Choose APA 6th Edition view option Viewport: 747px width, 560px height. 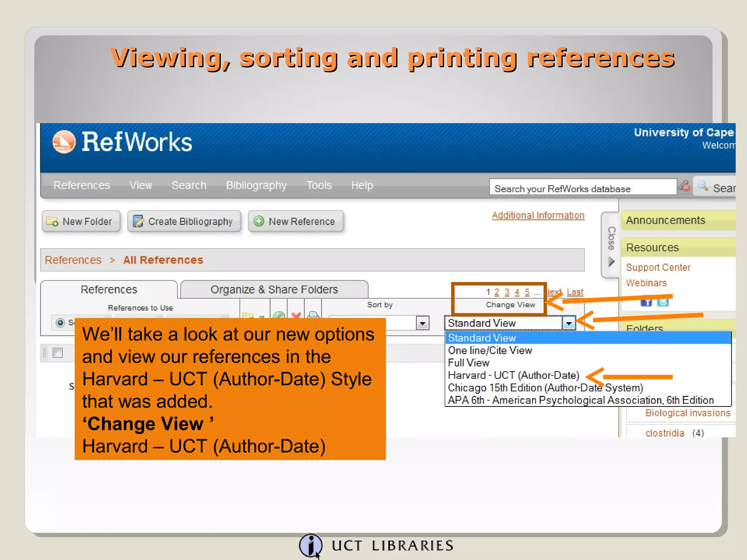coord(588,400)
